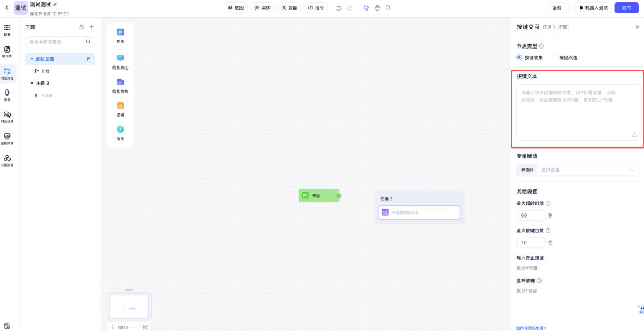The height and width of the screenshot is (331, 644).
Task: Click the 发布 publish button
Action: (626, 8)
